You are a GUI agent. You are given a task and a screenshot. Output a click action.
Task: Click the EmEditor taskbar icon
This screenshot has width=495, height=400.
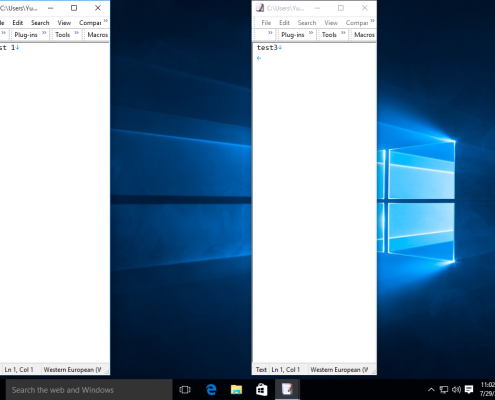coord(287,389)
